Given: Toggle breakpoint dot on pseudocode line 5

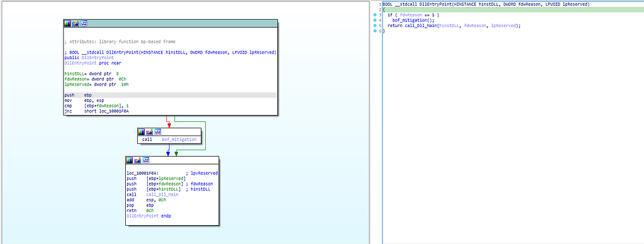Looking at the screenshot, I should pyautogui.click(x=375, y=25).
